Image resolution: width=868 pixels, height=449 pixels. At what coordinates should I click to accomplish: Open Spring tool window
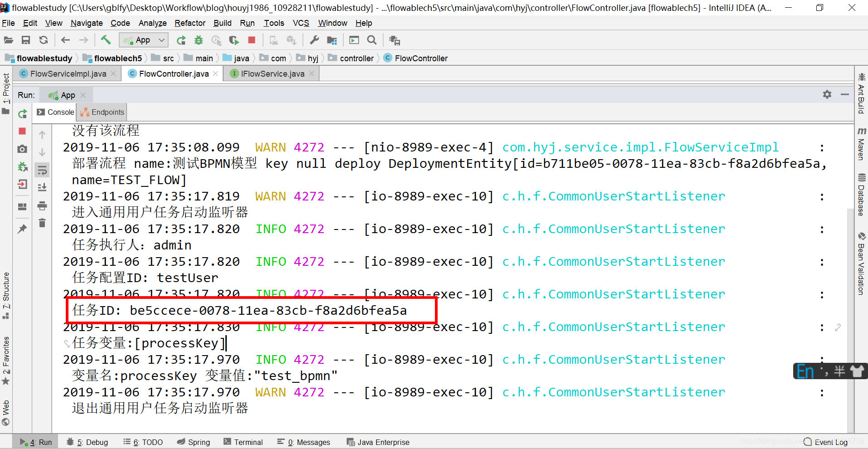(x=194, y=442)
